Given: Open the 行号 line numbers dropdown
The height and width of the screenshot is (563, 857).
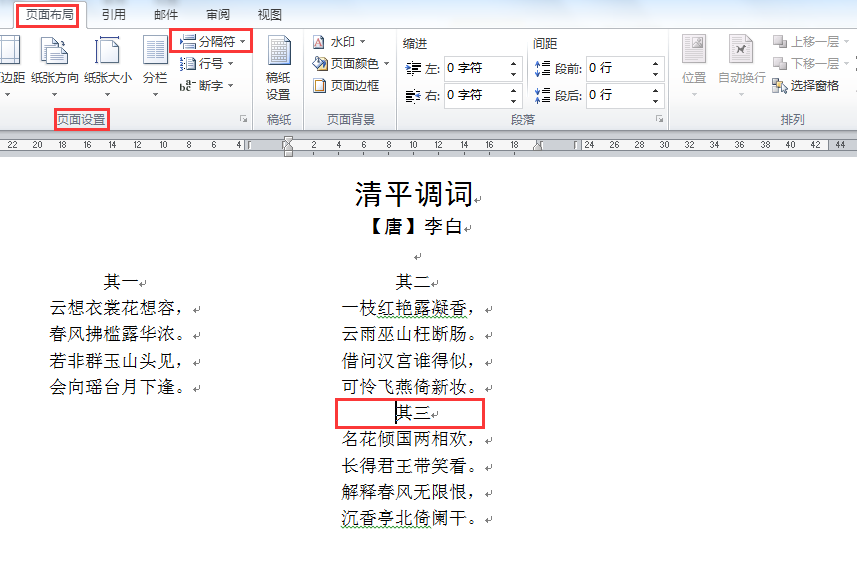Looking at the screenshot, I should point(206,64).
